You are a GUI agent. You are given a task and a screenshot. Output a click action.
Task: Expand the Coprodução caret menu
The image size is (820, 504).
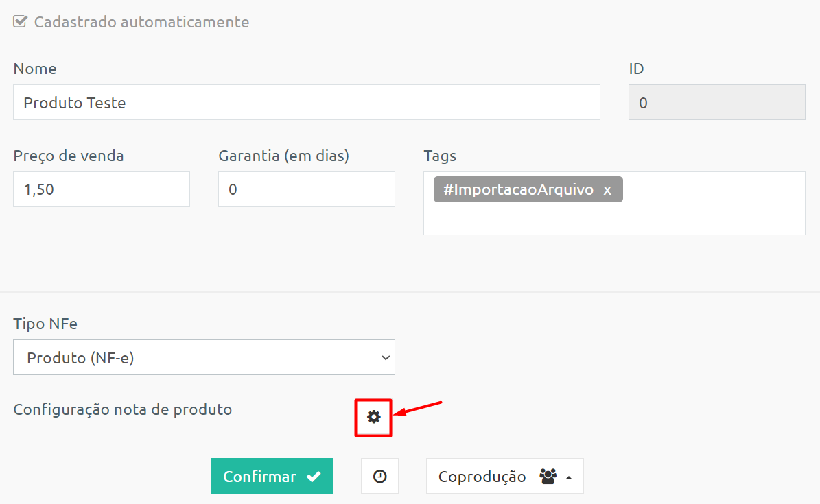click(x=569, y=477)
